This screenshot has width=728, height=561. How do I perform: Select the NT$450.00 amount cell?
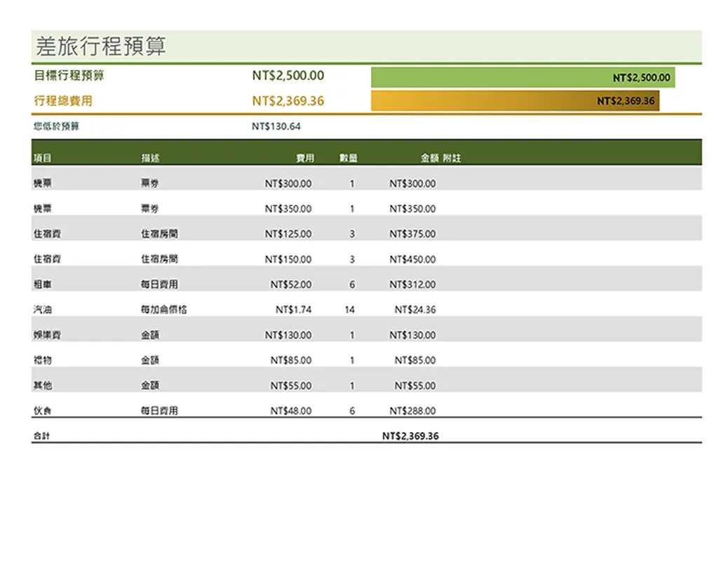tap(413, 259)
